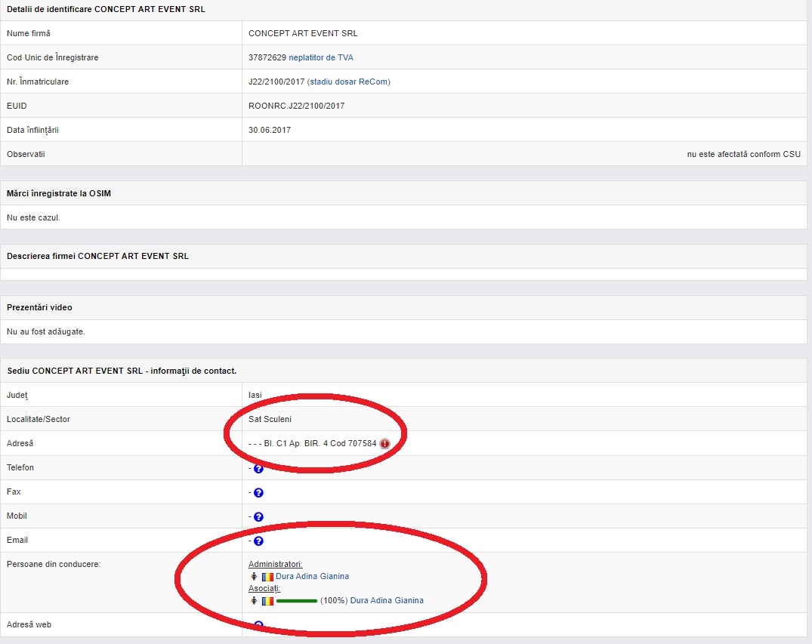Click the 'Data înființării' label
Screen dimensions: 812x644
point(32,130)
